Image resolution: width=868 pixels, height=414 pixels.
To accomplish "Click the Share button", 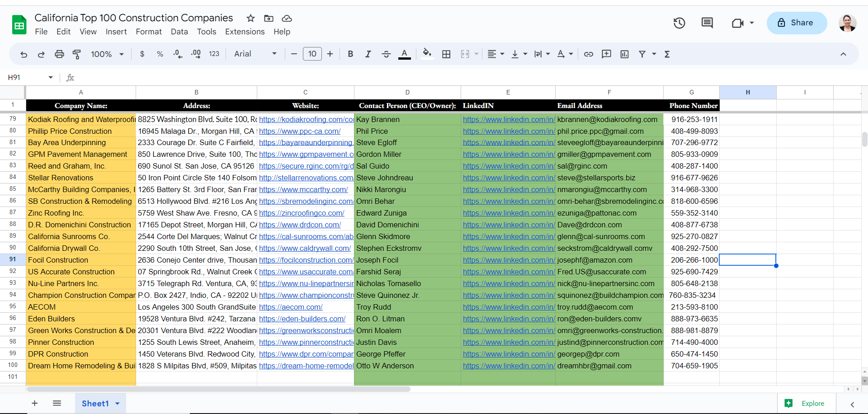I will (x=797, y=23).
